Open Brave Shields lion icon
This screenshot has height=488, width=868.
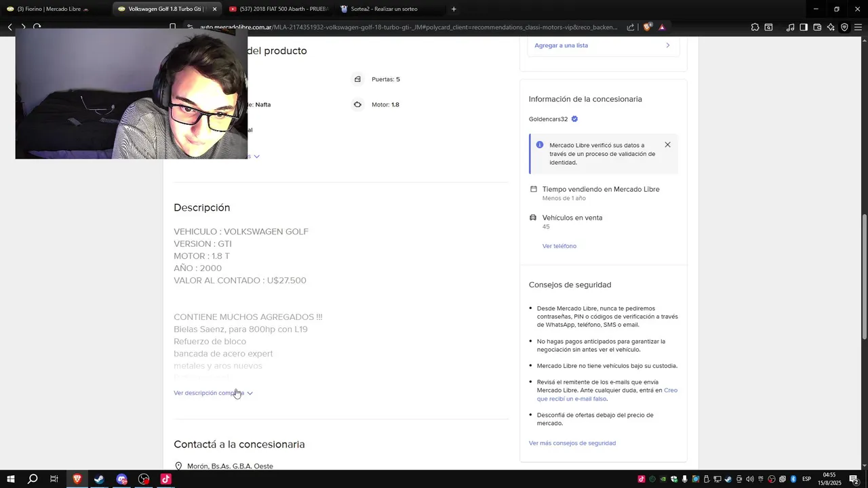pyautogui.click(x=647, y=27)
